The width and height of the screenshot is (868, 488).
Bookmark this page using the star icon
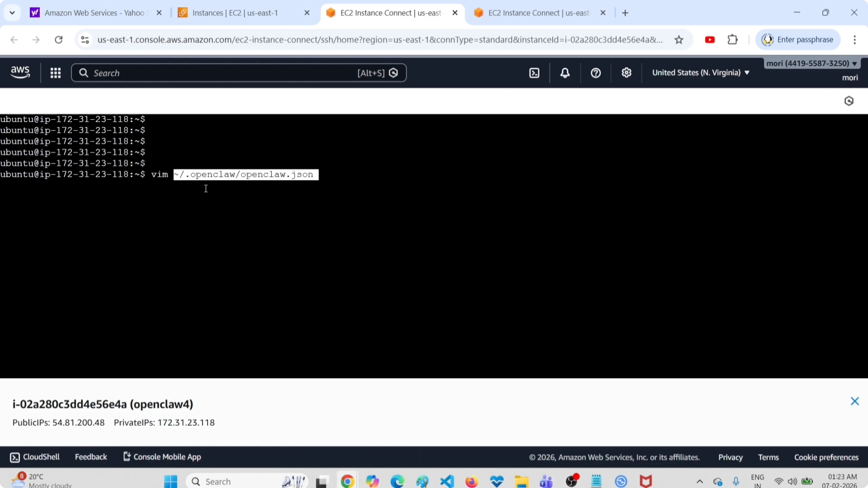[x=679, y=39]
